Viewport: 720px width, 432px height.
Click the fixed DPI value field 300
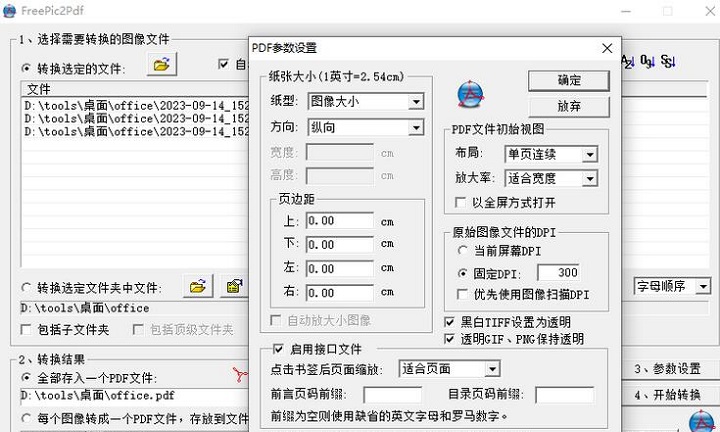click(x=558, y=273)
